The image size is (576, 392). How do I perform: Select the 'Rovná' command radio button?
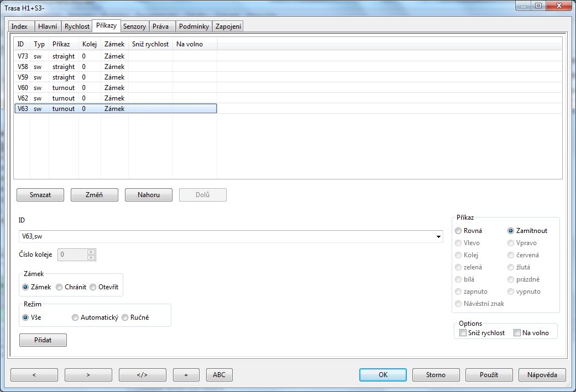tap(458, 231)
